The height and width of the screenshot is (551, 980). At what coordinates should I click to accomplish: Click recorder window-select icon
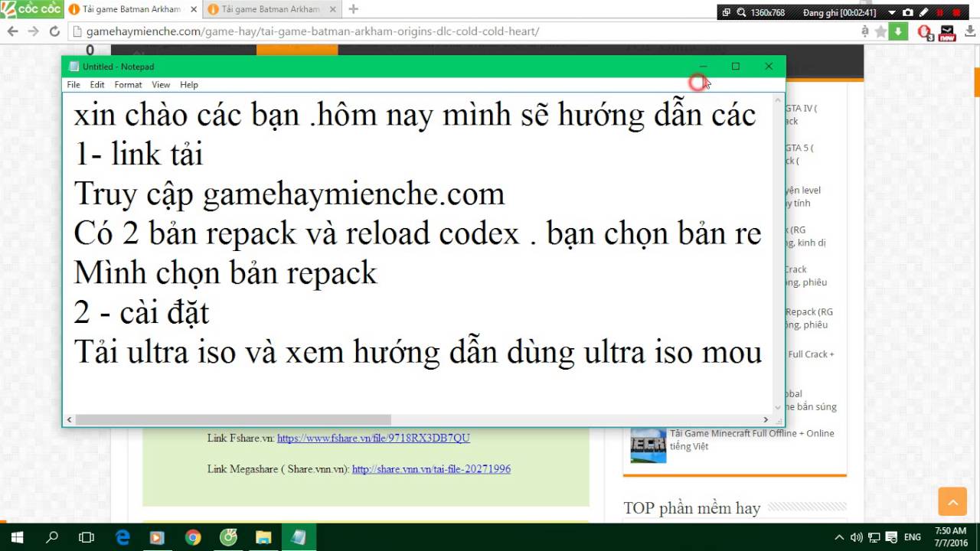tap(727, 13)
